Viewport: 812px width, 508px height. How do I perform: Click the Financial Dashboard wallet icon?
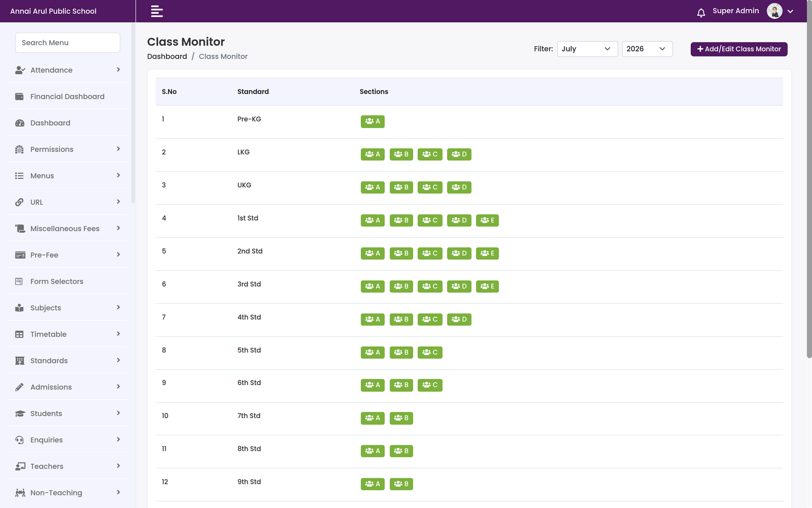[x=19, y=97]
